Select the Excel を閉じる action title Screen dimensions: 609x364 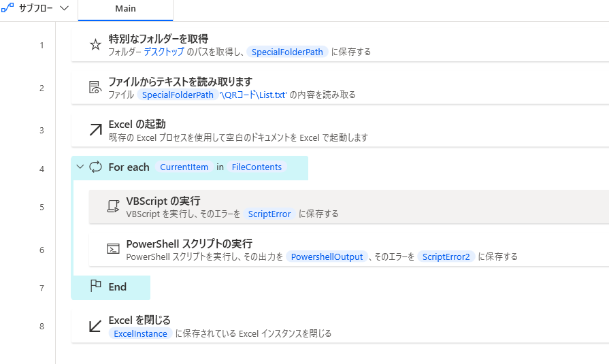pos(139,320)
